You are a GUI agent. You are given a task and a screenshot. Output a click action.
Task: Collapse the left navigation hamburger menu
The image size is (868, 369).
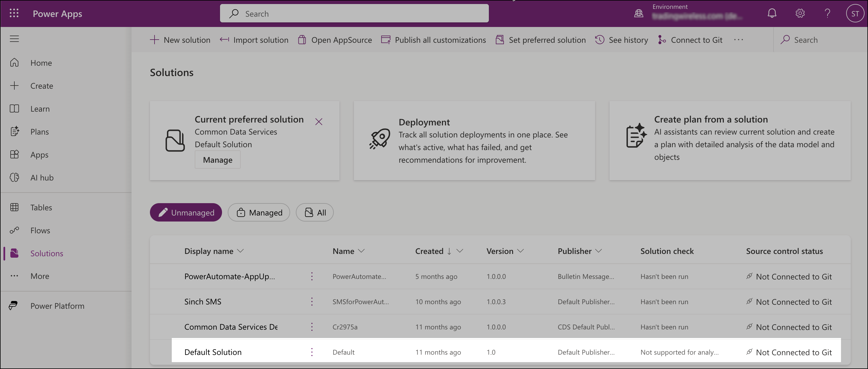click(x=14, y=39)
